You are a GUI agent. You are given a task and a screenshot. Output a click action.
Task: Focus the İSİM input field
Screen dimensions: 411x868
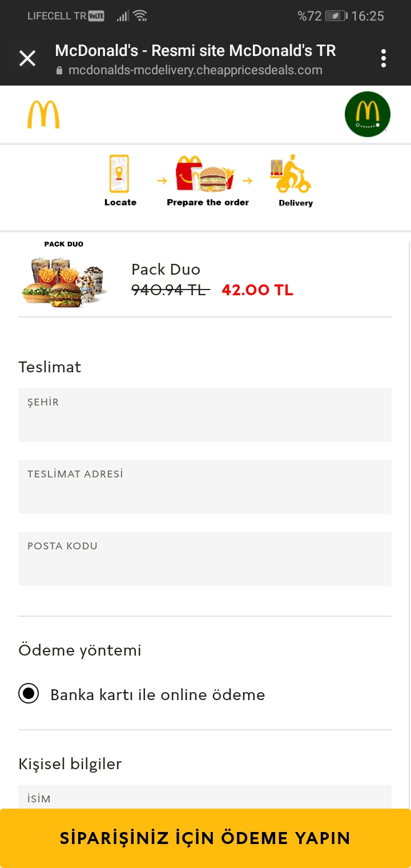point(205,797)
